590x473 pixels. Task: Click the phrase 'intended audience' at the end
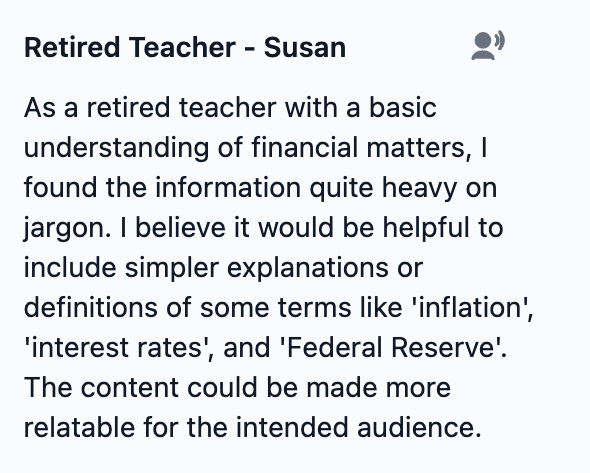358,428
